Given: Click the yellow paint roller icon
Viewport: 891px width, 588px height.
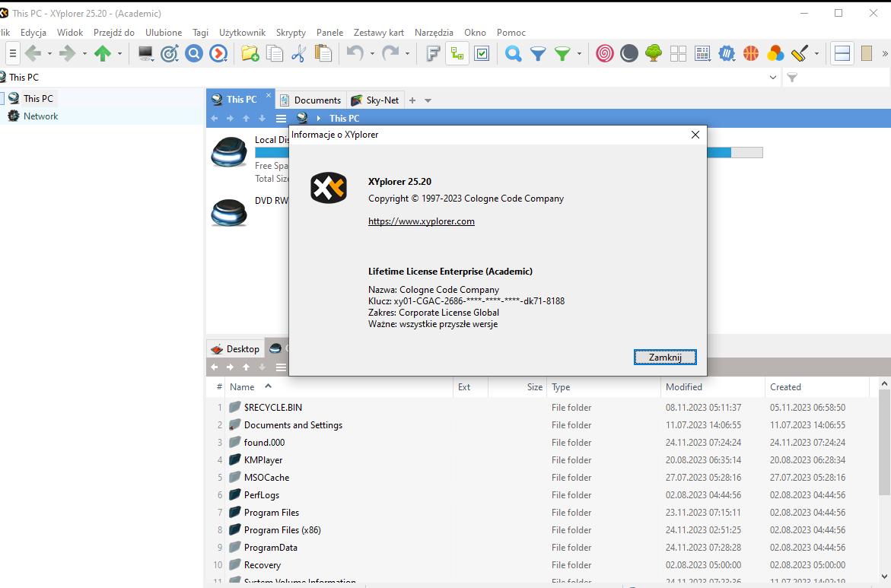Looking at the screenshot, I should (x=800, y=54).
